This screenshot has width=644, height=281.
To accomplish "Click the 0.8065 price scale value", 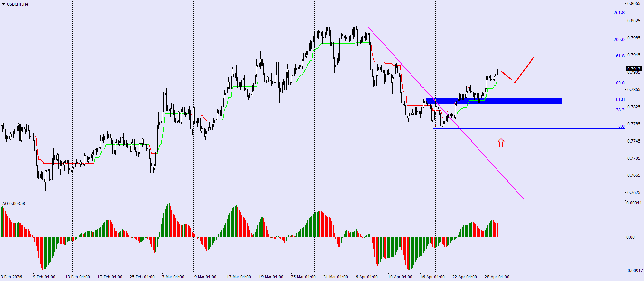I will 634,4.
